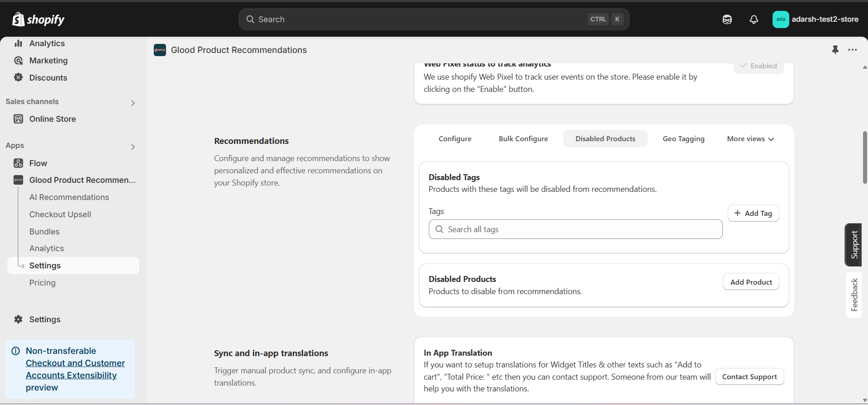868x405 pixels.
Task: Click the 'Disabled Tags' heading
Action: [454, 177]
